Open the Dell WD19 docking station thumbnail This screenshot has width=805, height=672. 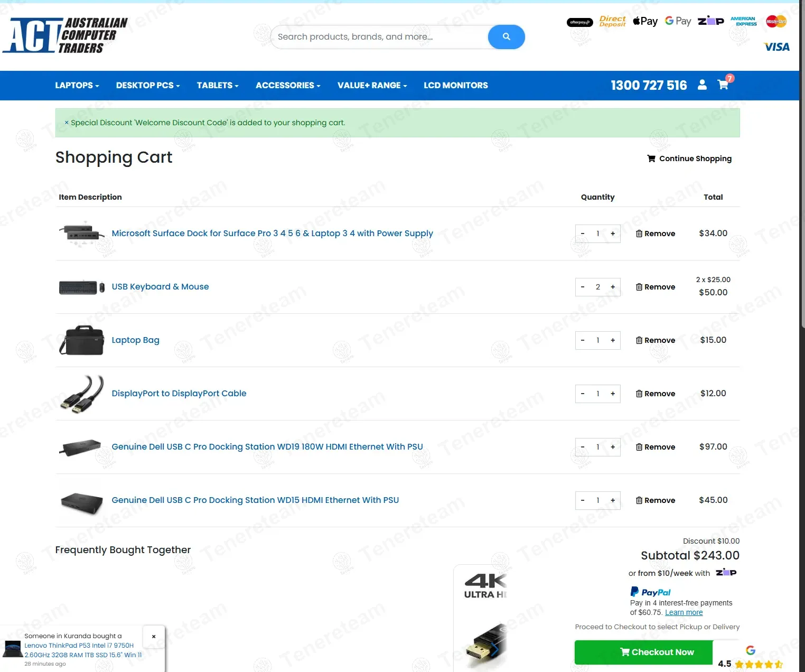81,447
